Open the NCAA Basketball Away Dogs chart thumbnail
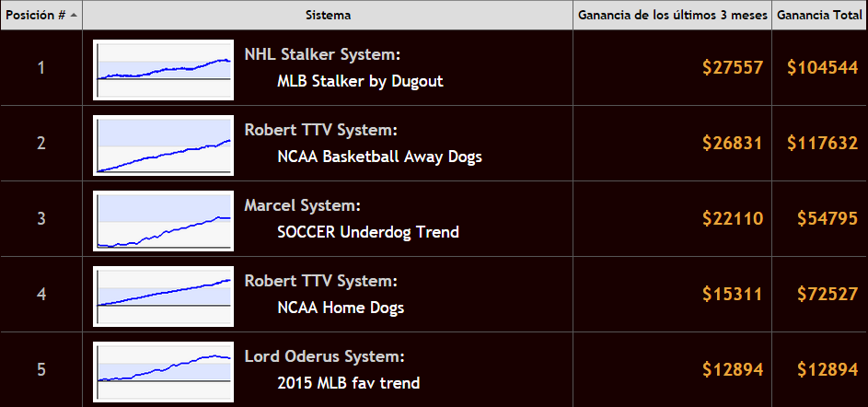The width and height of the screenshot is (868, 407). click(x=163, y=145)
